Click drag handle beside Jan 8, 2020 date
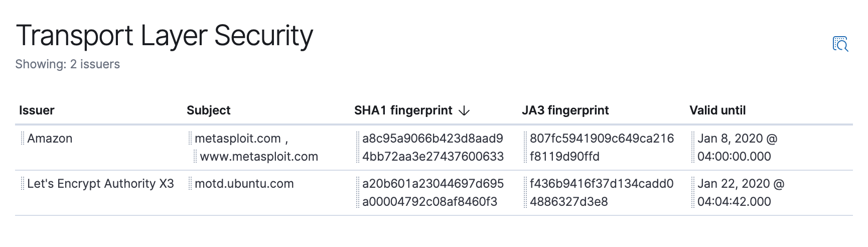This screenshot has width=868, height=247. (x=693, y=147)
